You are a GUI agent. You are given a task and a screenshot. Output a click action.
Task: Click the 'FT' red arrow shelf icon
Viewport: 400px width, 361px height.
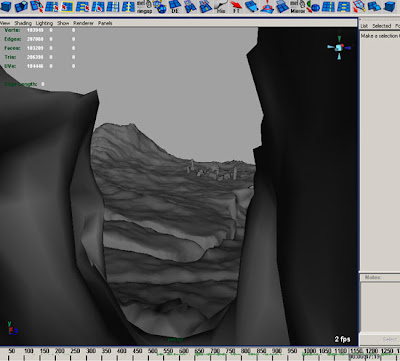[x=236, y=6]
